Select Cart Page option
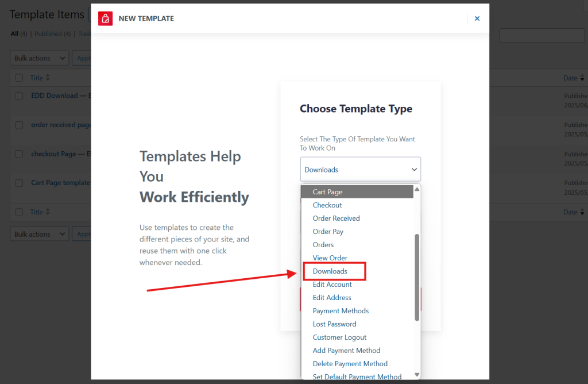 [357, 192]
